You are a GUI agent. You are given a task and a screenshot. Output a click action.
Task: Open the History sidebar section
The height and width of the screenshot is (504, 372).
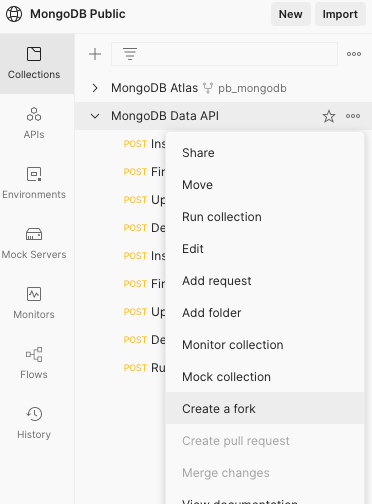[34, 423]
